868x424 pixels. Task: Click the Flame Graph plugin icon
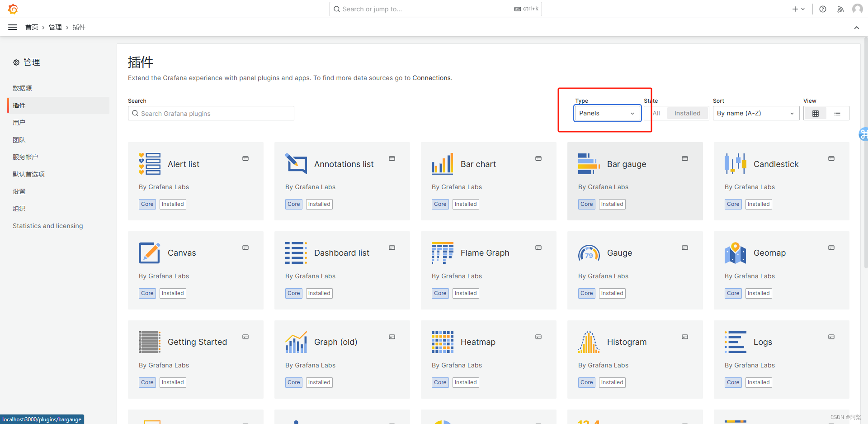click(x=443, y=252)
